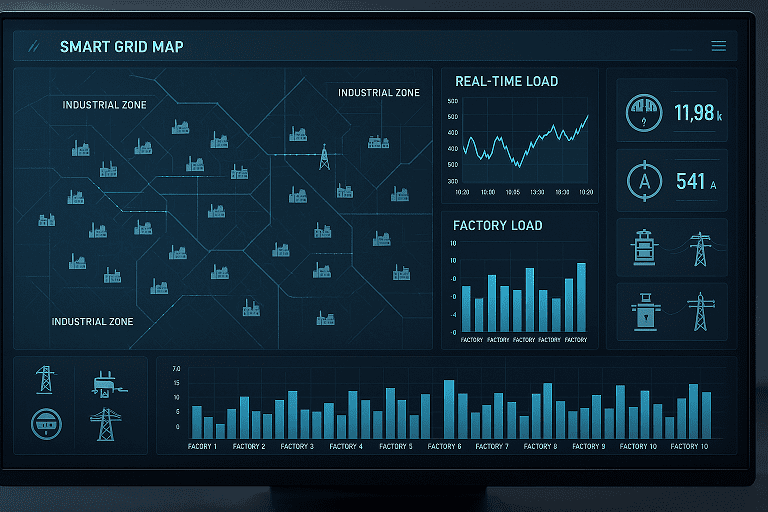Screen dimensions: 768x512
Task: Select the round electric meter icon in bottom-left panel
Action: [44, 424]
